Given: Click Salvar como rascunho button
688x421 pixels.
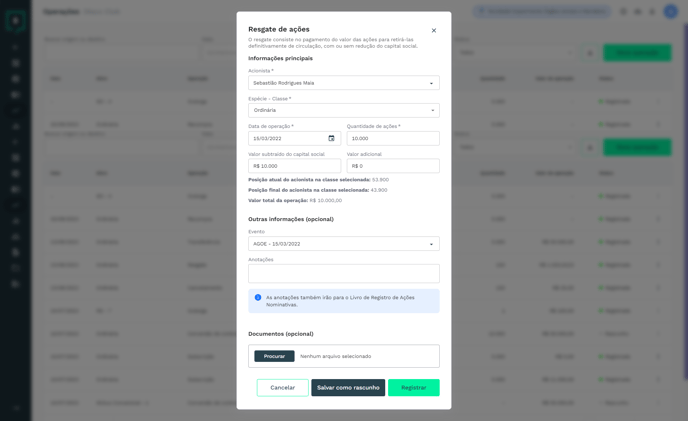Looking at the screenshot, I should [x=348, y=388].
